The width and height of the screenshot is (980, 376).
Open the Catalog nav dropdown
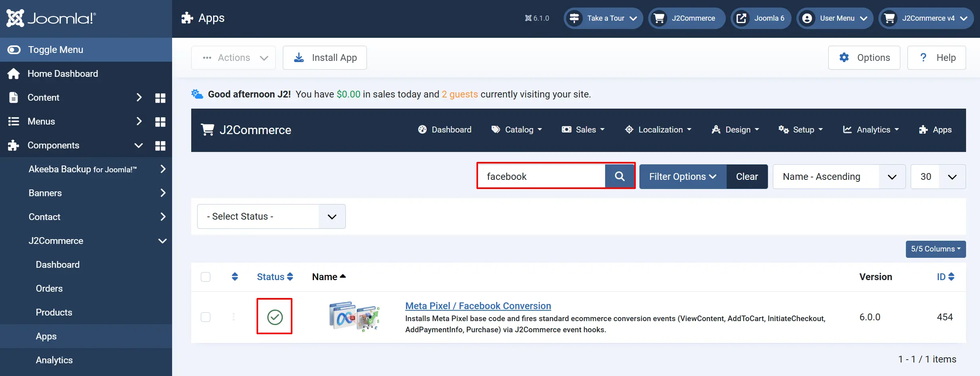click(517, 130)
